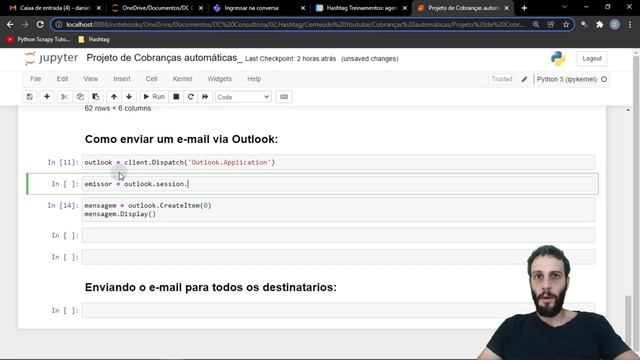
Task: Open the cell type Code dropdown
Action: click(x=243, y=97)
